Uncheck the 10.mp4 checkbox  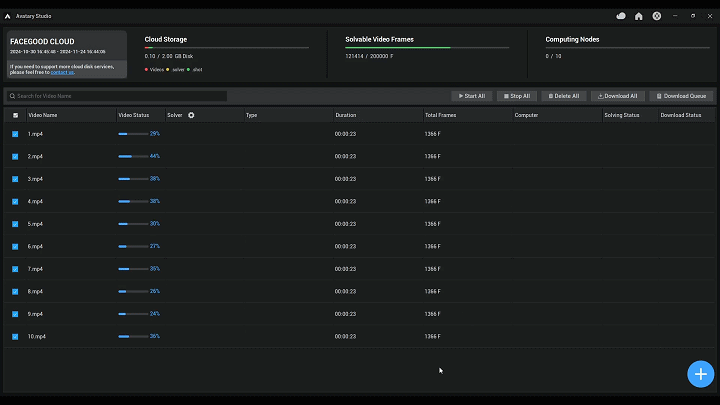pyautogui.click(x=15, y=337)
